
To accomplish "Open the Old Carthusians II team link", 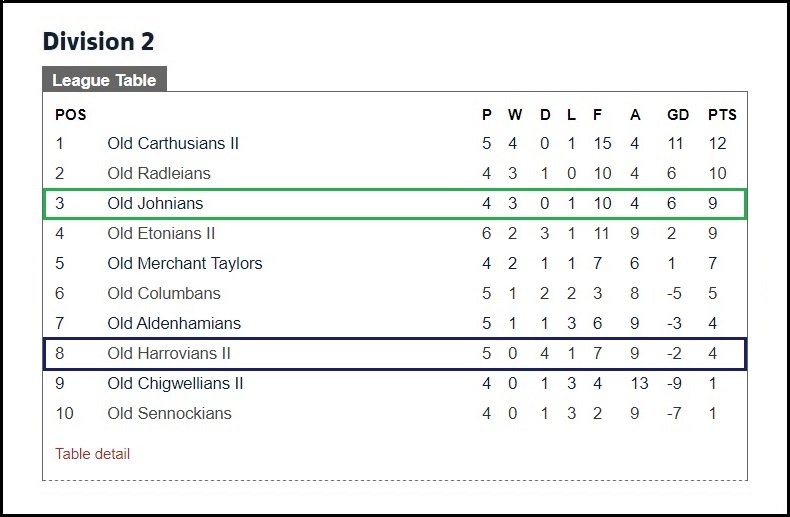I will pyautogui.click(x=173, y=143).
